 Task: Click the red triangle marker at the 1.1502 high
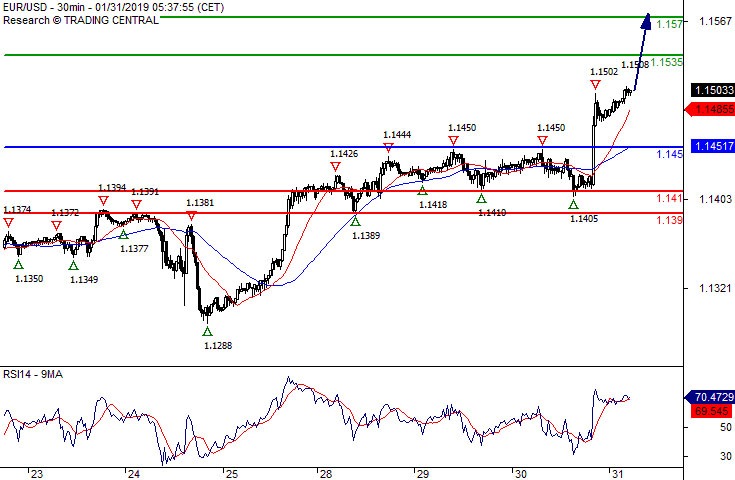(595, 85)
